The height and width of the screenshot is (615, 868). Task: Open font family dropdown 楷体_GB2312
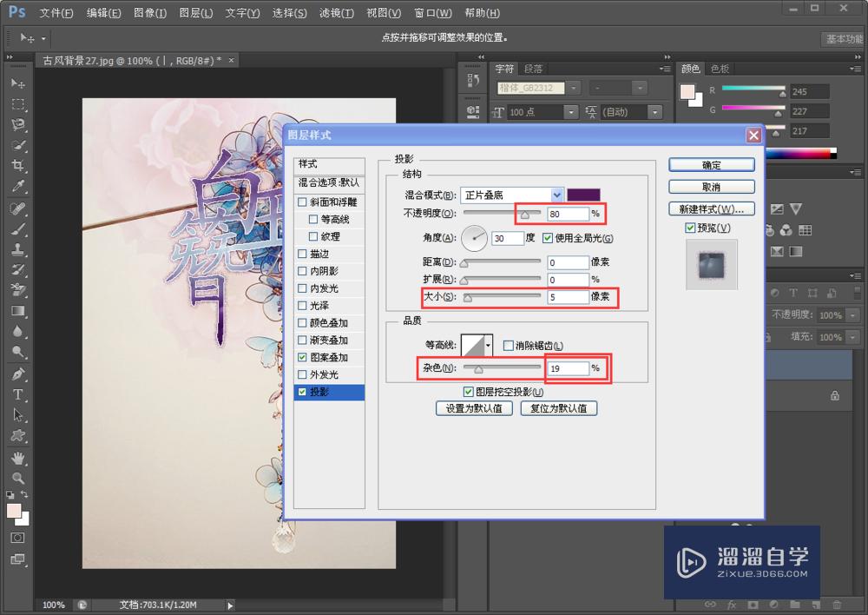coord(574,88)
